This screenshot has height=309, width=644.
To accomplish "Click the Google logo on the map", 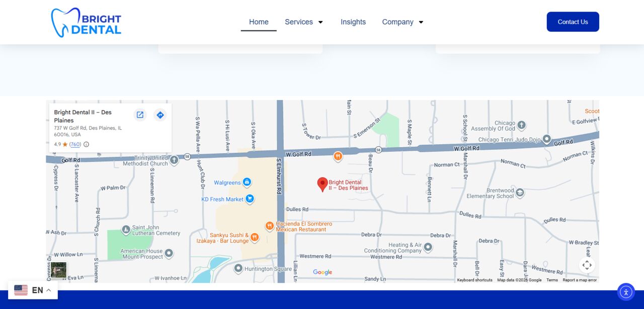I will [323, 272].
